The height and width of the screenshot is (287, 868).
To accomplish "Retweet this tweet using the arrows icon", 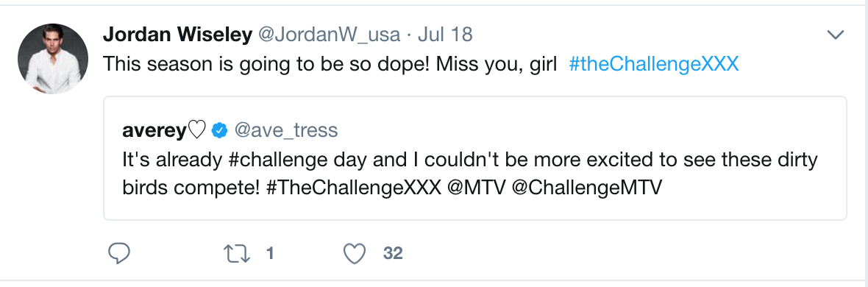I will pyautogui.click(x=237, y=254).
